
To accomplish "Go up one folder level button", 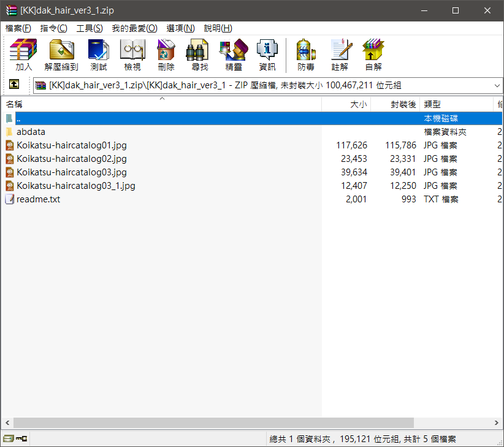I will pyautogui.click(x=13, y=85).
